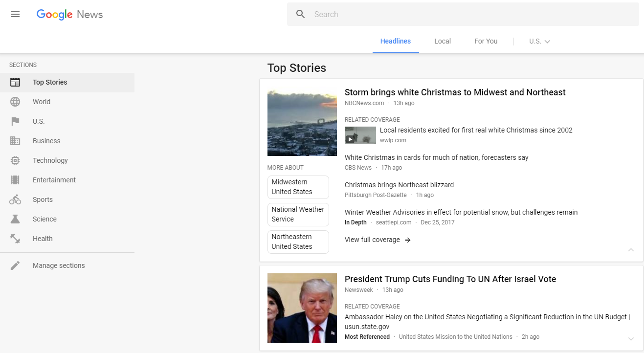Viewport: 644px width, 353px height.
Task: Click the wwlp.com source label
Action: pos(393,140)
